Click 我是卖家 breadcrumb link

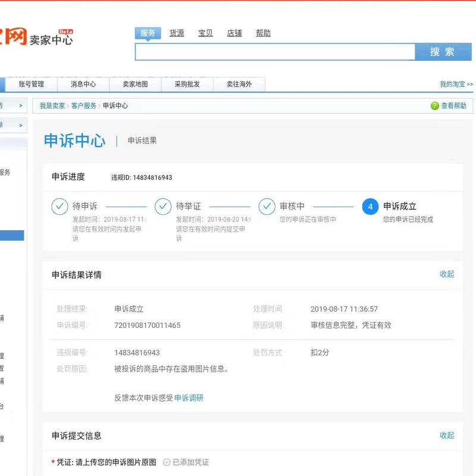click(x=52, y=106)
